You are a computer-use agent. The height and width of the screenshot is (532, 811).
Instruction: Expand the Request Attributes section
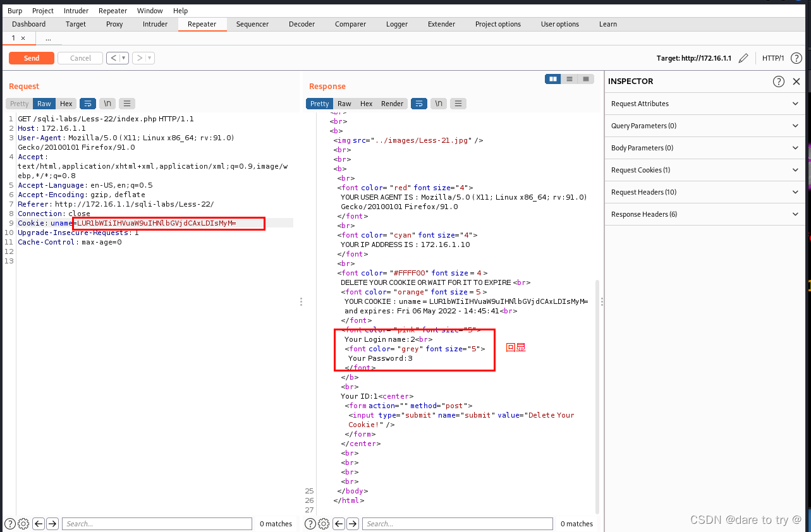tap(705, 104)
